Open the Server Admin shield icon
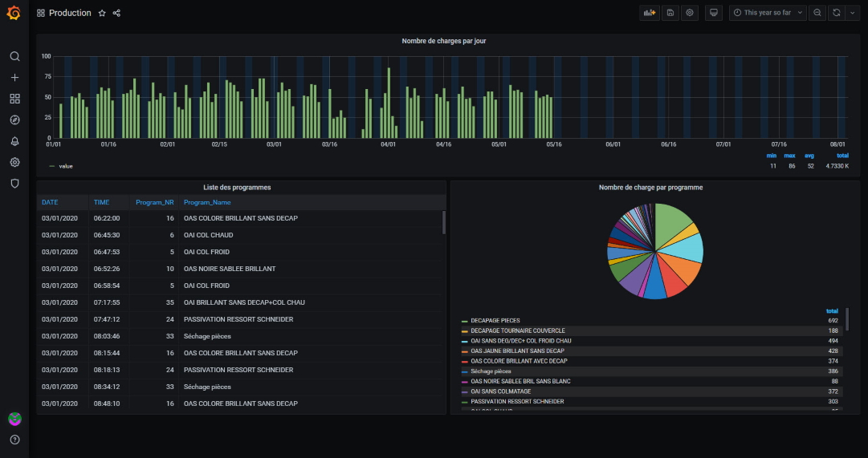 coord(15,184)
